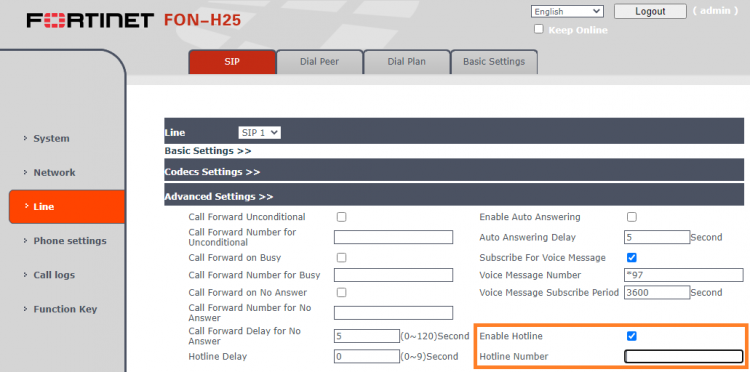Viewport: 750px width, 372px height.
Task: Open Function Key in the sidebar
Action: pos(65,309)
